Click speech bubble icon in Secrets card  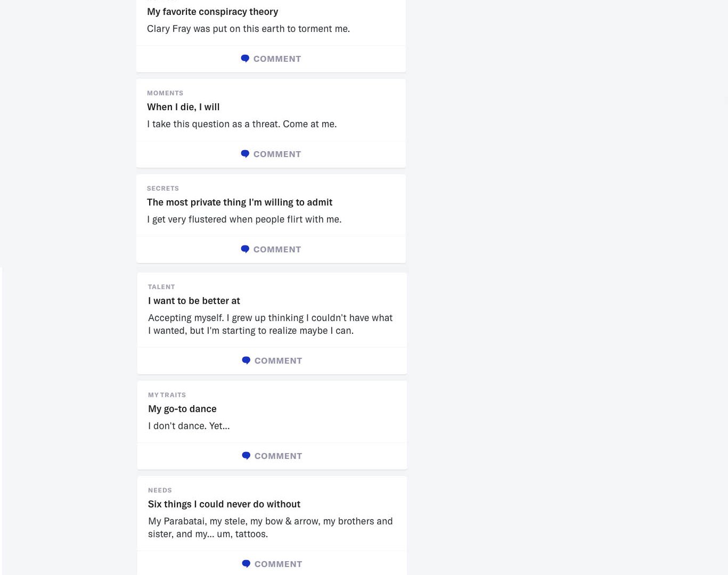(245, 249)
